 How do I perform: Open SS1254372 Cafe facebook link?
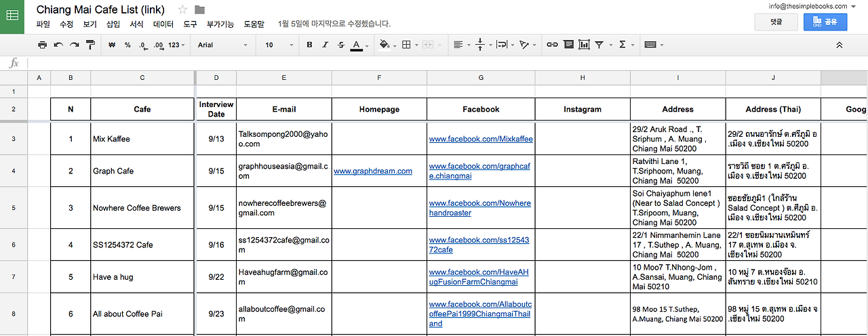pos(479,245)
